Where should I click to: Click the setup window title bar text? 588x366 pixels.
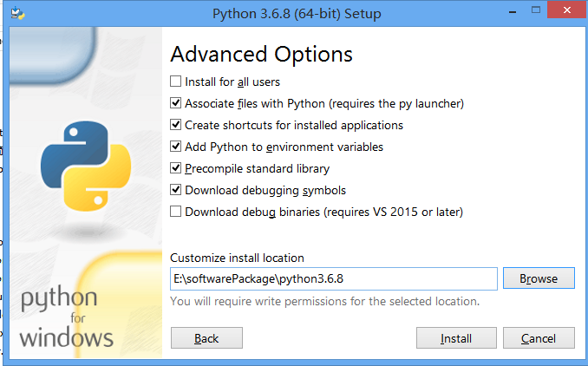tap(297, 14)
